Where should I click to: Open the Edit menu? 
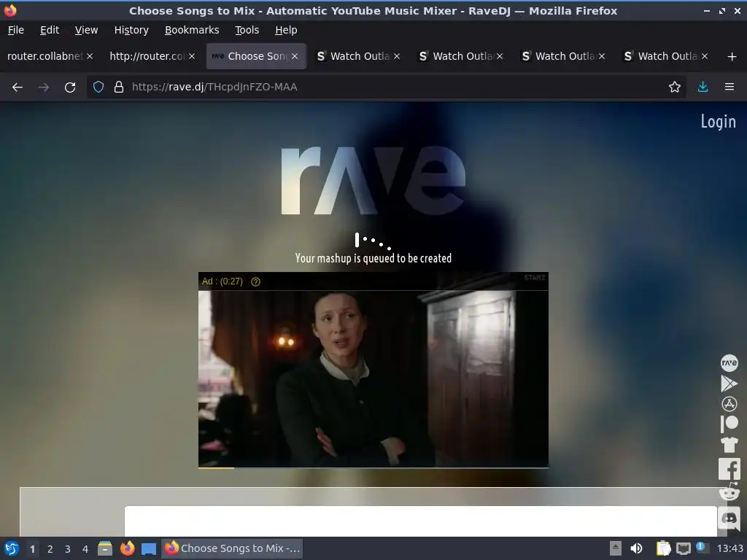50,30
